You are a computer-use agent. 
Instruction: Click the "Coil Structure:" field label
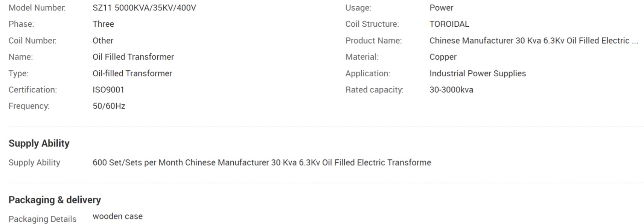[x=372, y=24]
